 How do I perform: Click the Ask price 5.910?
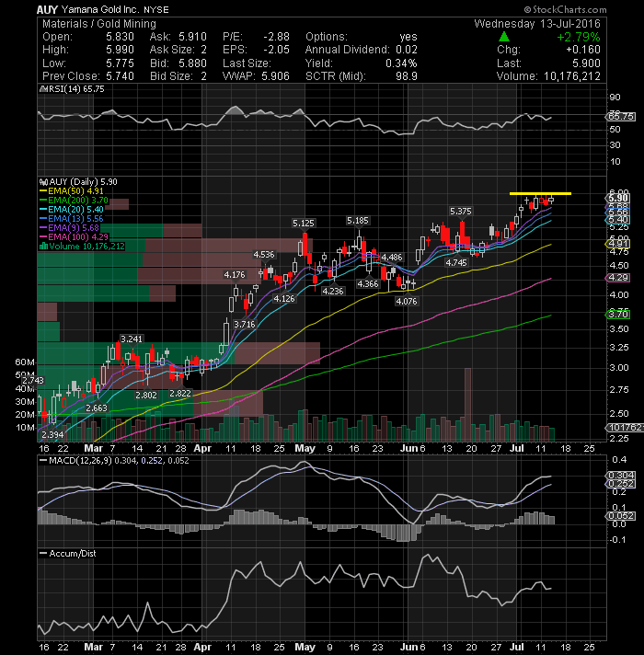(x=192, y=37)
